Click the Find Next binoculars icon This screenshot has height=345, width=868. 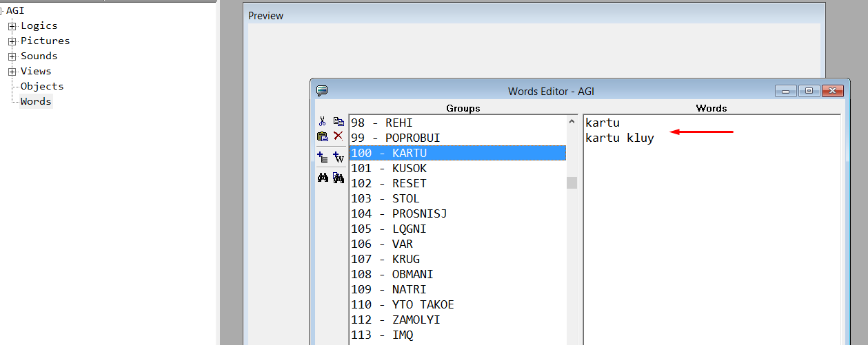point(338,178)
